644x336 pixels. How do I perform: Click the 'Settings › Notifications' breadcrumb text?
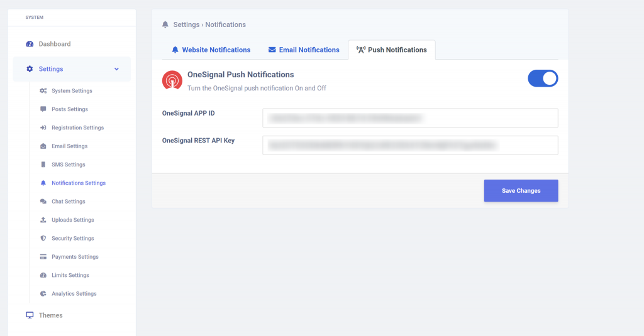tap(209, 24)
